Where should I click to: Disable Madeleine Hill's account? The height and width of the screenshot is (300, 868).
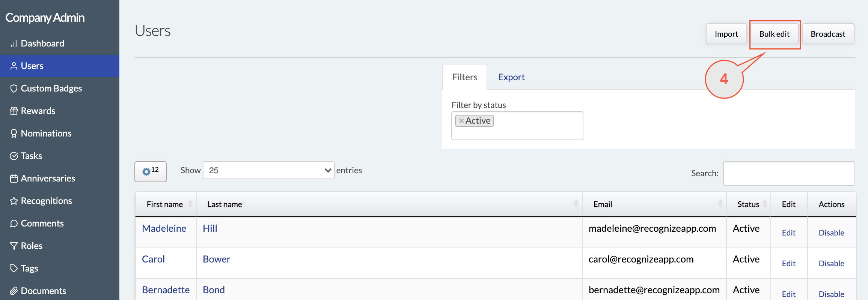pyautogui.click(x=831, y=233)
